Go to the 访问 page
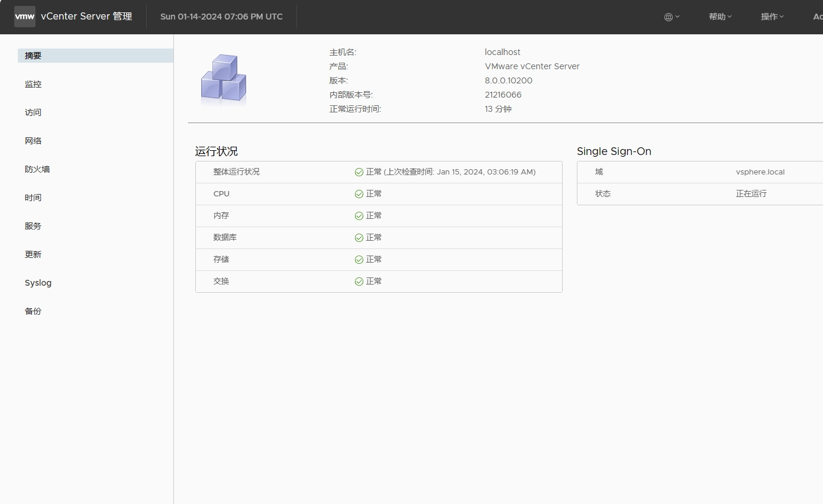The image size is (823, 504). 33,112
